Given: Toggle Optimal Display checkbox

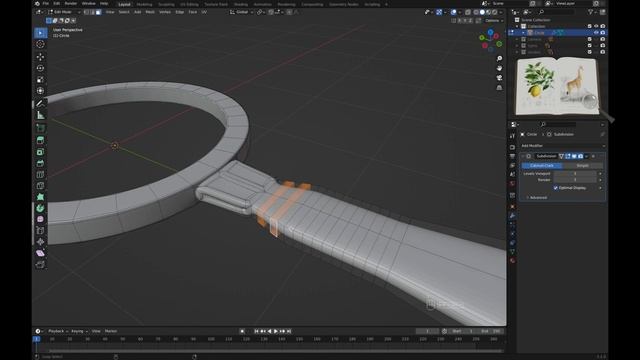Looking at the screenshot, I should (556, 188).
